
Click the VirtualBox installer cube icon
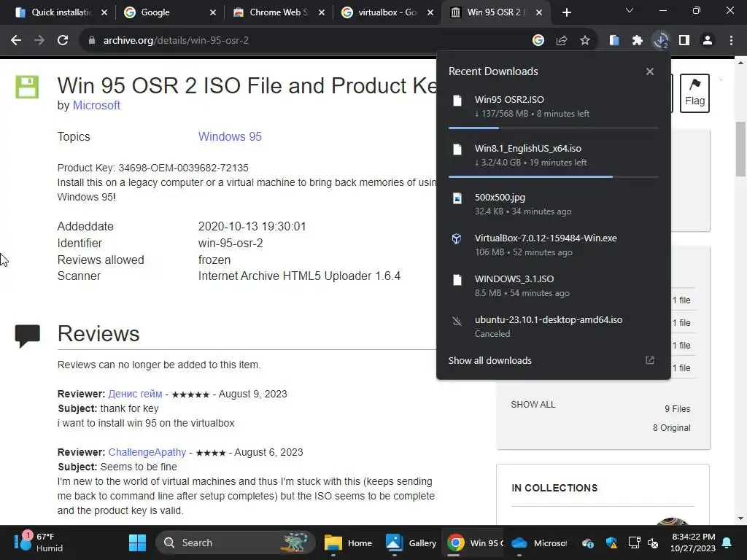pyautogui.click(x=457, y=238)
